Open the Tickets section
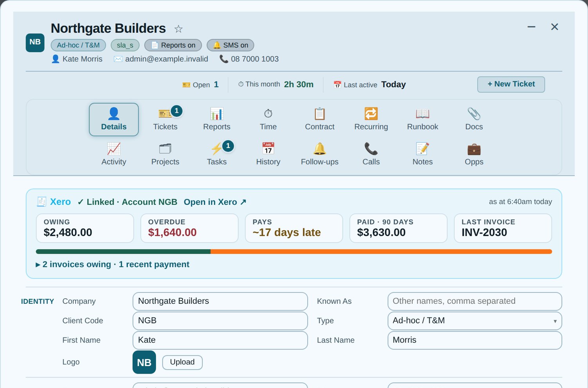 click(x=165, y=119)
